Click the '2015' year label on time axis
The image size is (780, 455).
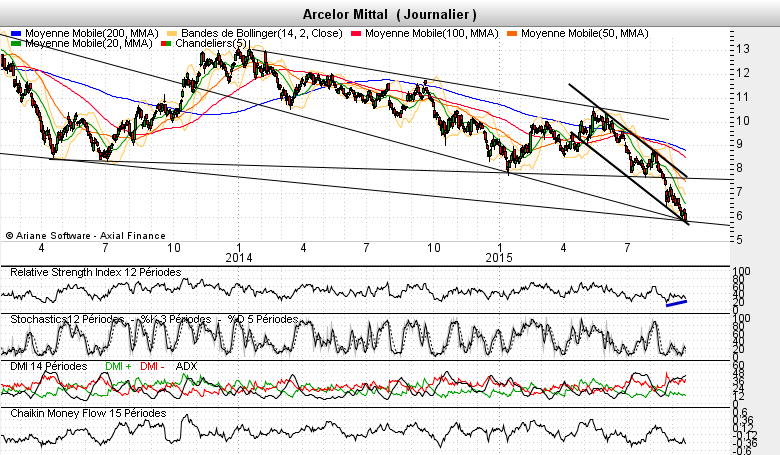click(x=499, y=258)
